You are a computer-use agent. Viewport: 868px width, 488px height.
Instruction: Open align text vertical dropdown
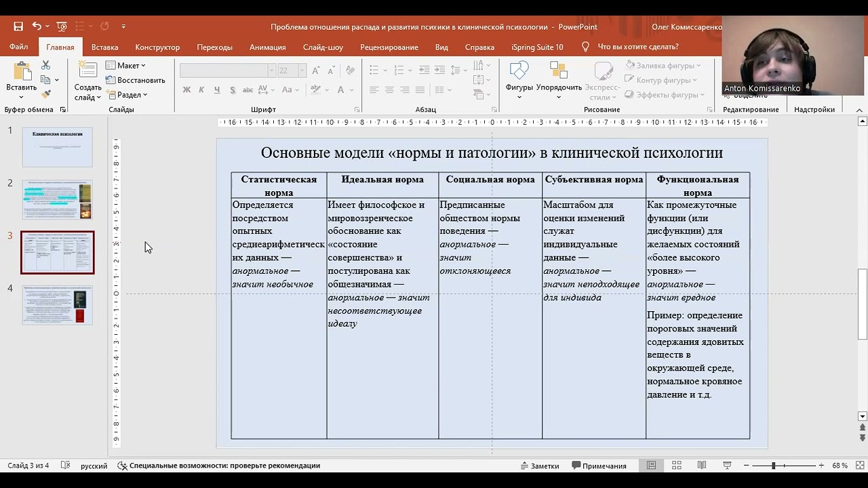tap(482, 80)
